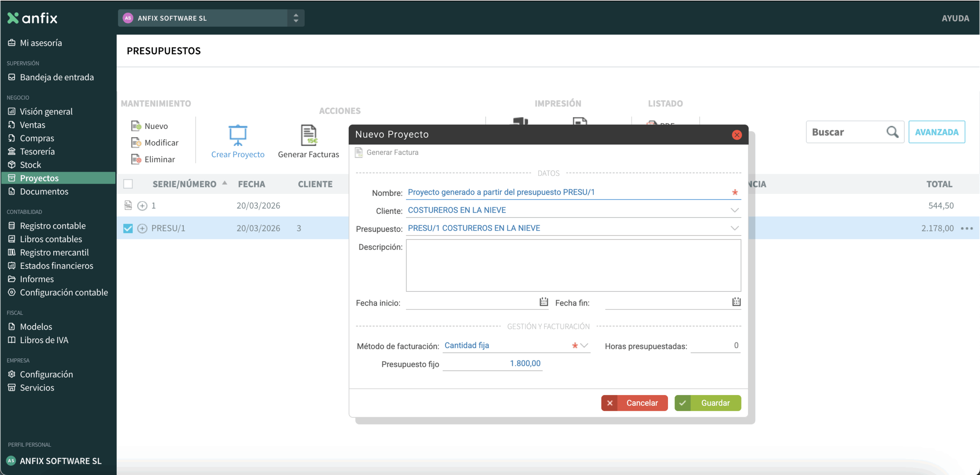This screenshot has width=980, height=475.
Task: Open Tesorería in the sidebar
Action: pyautogui.click(x=37, y=151)
